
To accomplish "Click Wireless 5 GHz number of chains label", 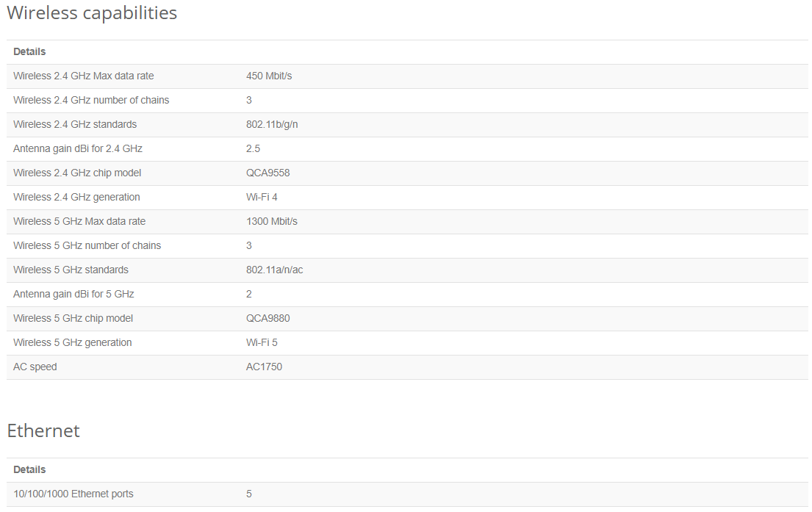I will (x=87, y=246).
